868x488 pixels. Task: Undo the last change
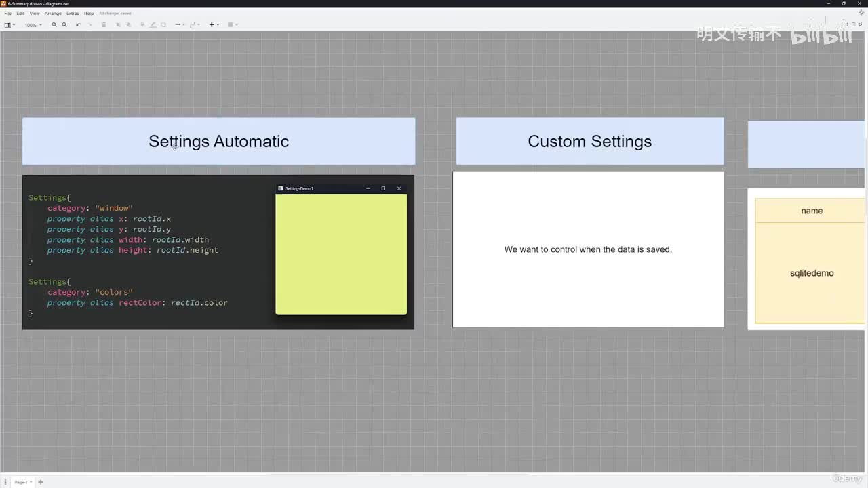78,25
